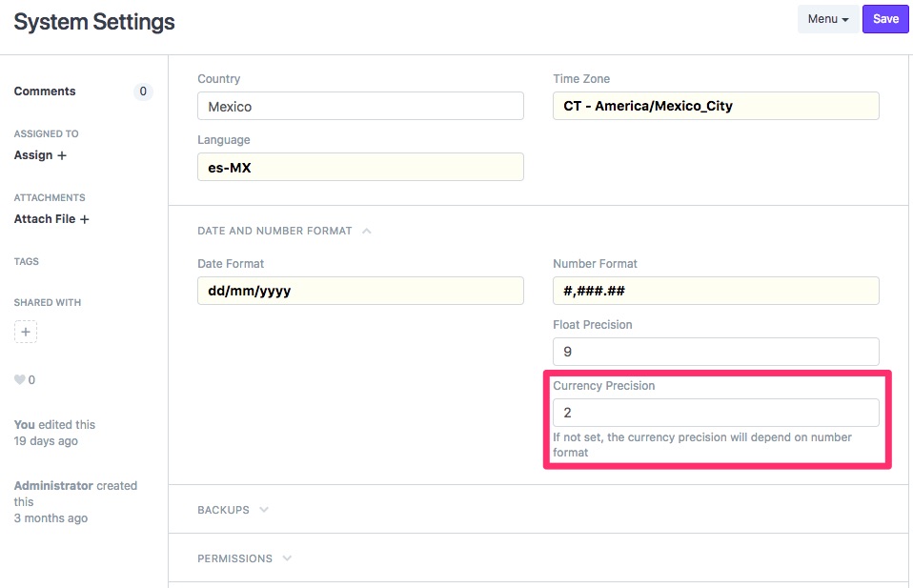Click the Attach File plus icon
Image resolution: width=913 pixels, height=588 pixels.
pyautogui.click(x=86, y=218)
